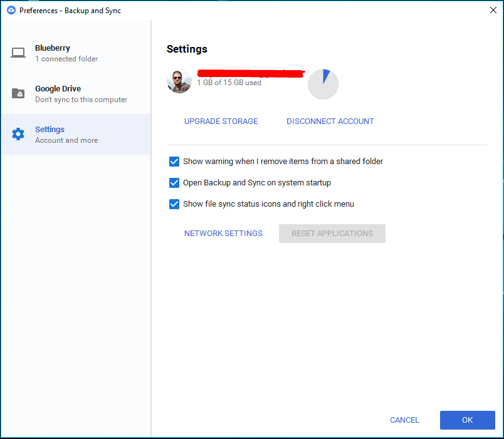Disable Open Backup and Sync on system startup

tap(174, 183)
